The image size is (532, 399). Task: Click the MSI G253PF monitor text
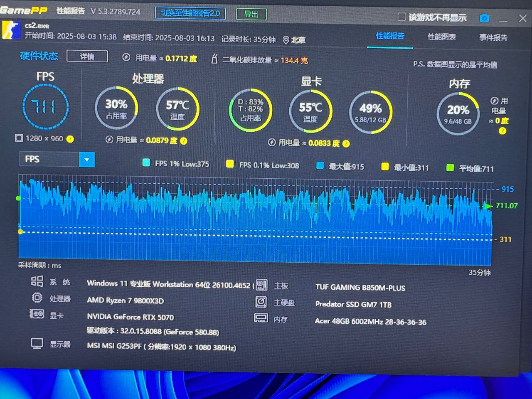161,347
